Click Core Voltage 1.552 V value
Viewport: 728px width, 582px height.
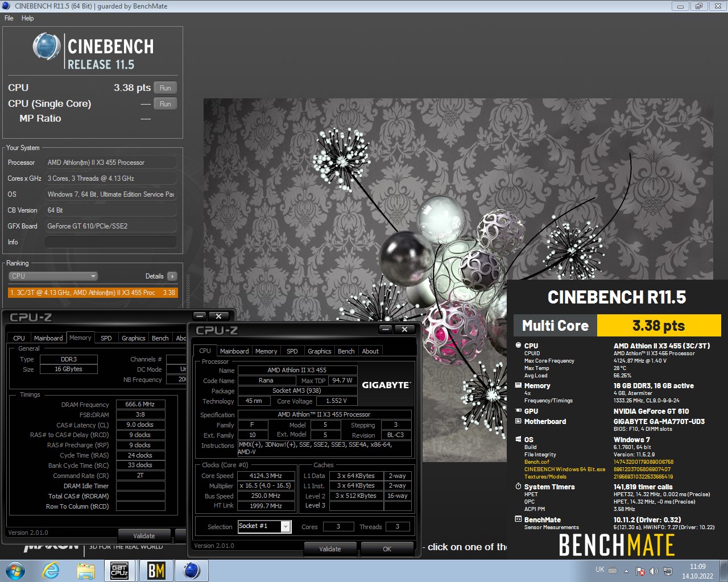(x=336, y=401)
